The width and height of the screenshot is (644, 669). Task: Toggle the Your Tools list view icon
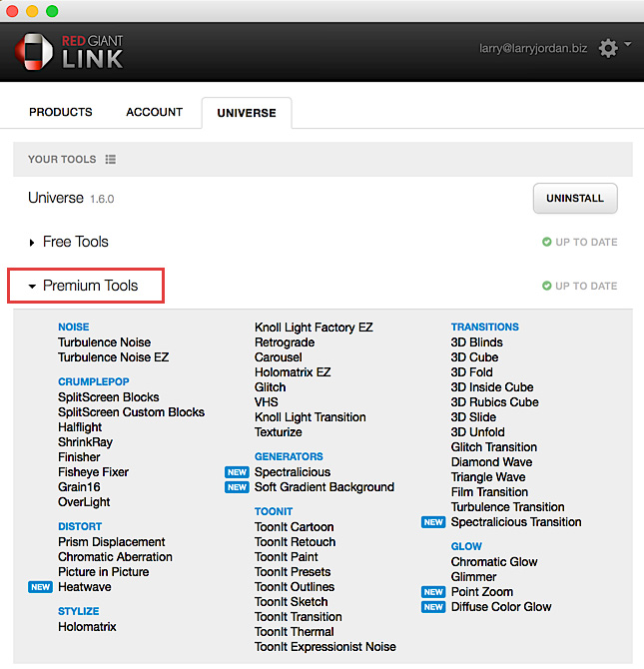[111, 159]
